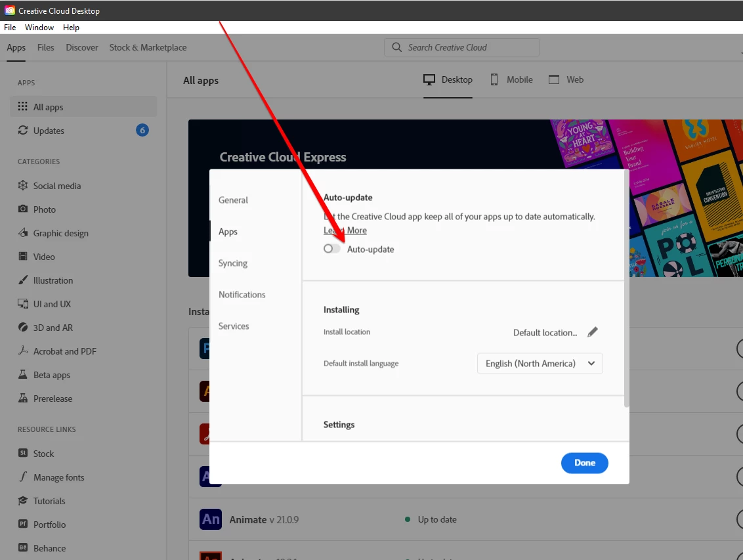Click the Animate v 21.0.9 row text
The height and width of the screenshot is (560, 743).
[x=264, y=520]
